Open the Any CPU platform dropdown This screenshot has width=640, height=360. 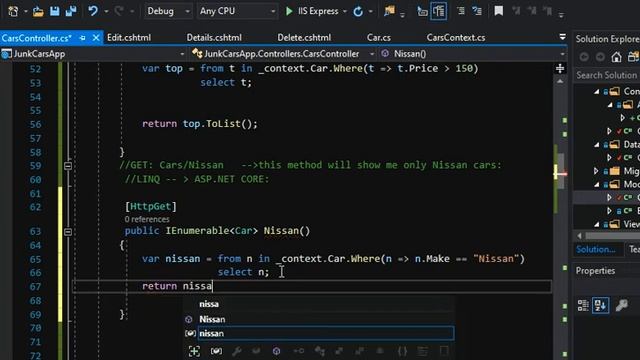click(x=237, y=11)
